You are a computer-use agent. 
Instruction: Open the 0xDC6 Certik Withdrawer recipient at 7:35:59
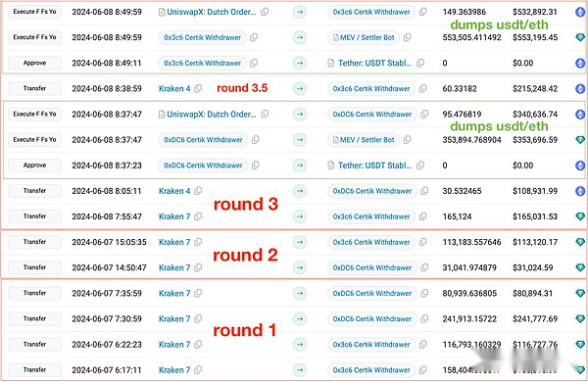click(x=372, y=293)
